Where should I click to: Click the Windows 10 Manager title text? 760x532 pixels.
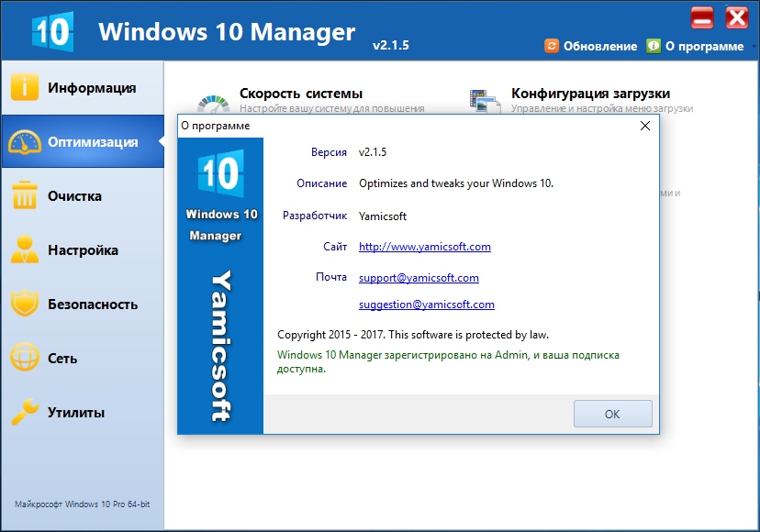click(227, 32)
